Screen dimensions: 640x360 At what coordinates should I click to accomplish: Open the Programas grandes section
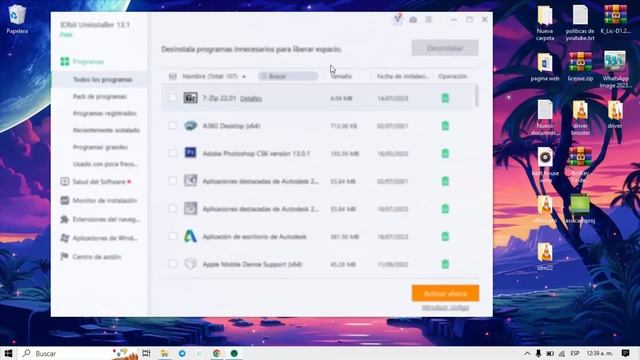100,147
